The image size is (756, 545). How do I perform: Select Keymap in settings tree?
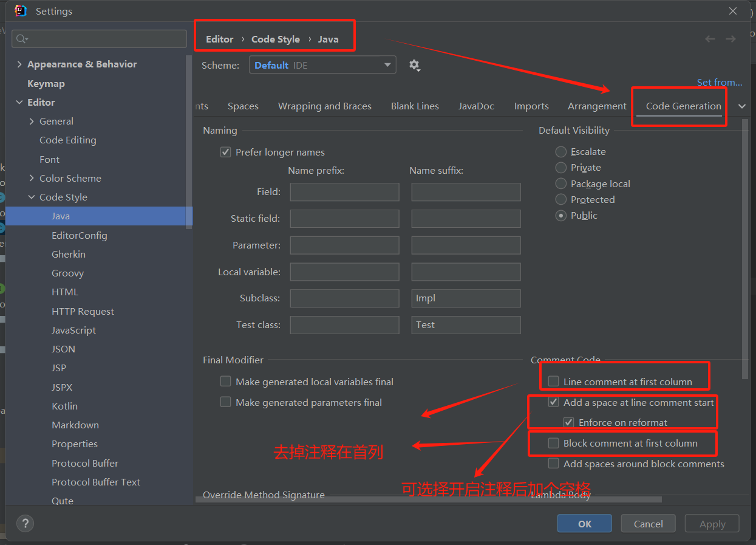tap(46, 84)
